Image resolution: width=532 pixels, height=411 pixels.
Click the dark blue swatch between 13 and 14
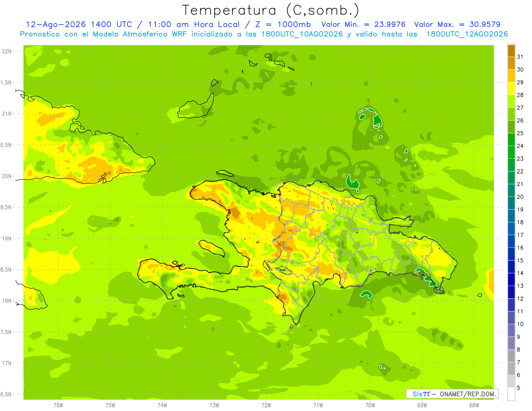point(511,279)
